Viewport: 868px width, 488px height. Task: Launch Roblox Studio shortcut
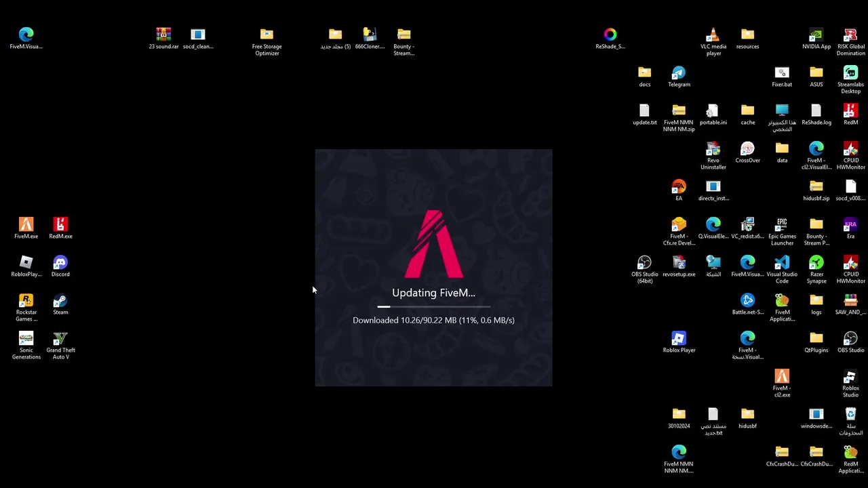coord(851,383)
